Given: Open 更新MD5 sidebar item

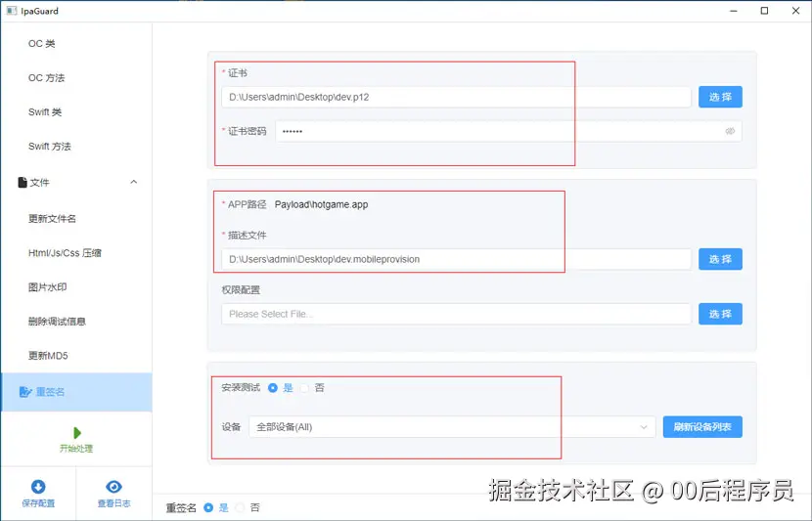Looking at the screenshot, I should (x=48, y=355).
